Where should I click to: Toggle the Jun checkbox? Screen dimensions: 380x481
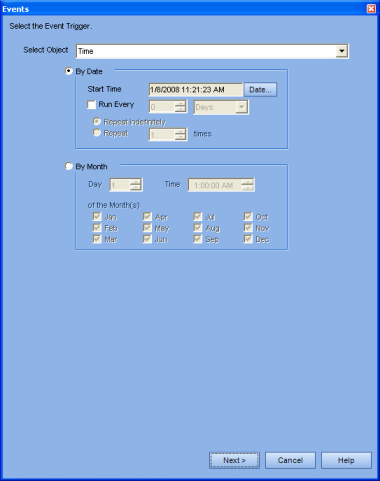[147, 239]
